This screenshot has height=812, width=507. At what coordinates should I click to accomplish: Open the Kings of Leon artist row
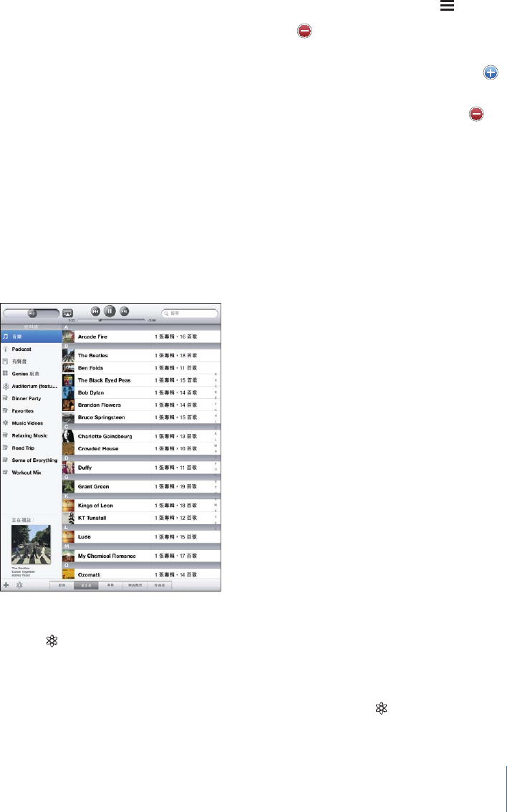(141, 506)
